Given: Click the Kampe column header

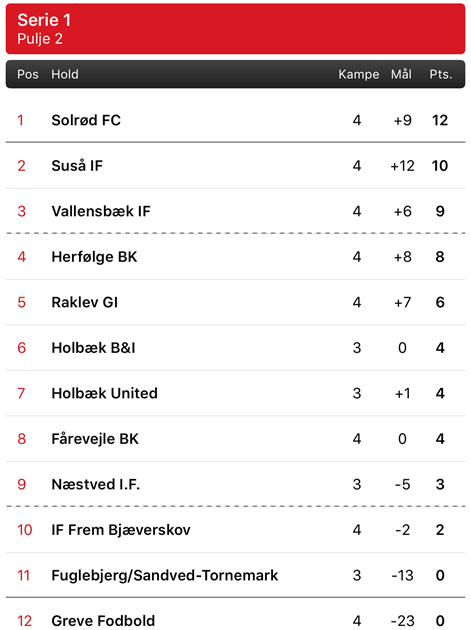Looking at the screenshot, I should click(358, 74).
